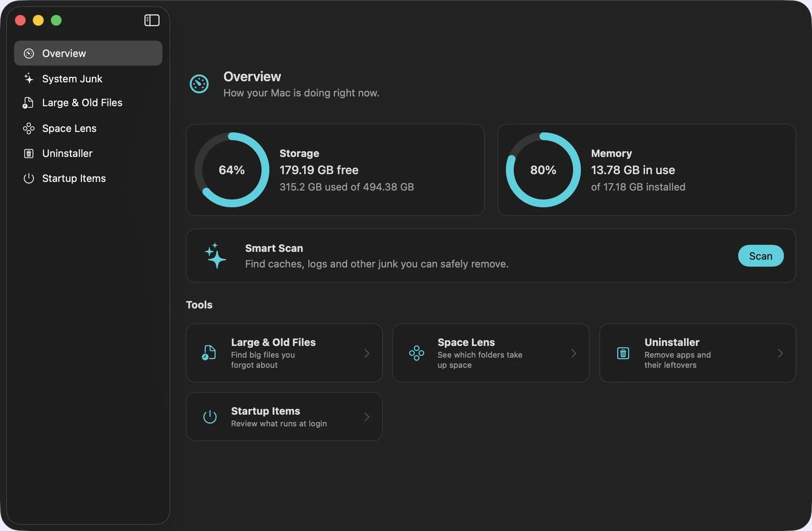Click the '179.19 GB free' storage value

click(319, 170)
